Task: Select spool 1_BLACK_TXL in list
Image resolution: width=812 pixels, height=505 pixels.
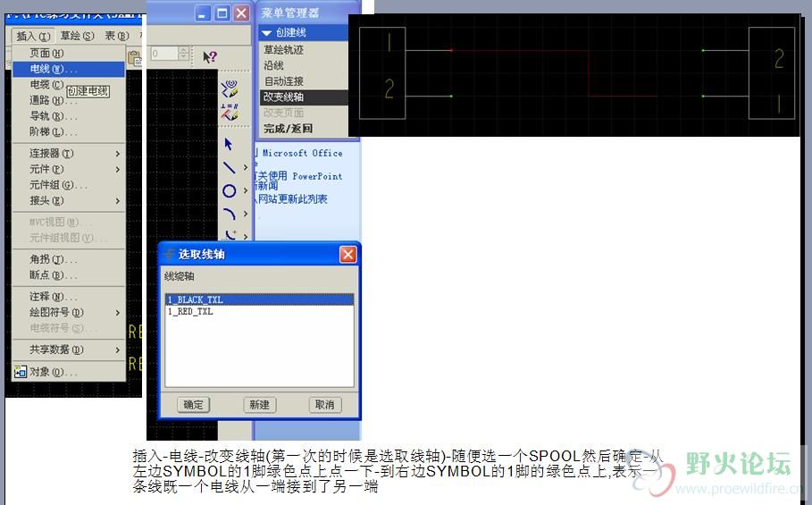Action: point(259,300)
